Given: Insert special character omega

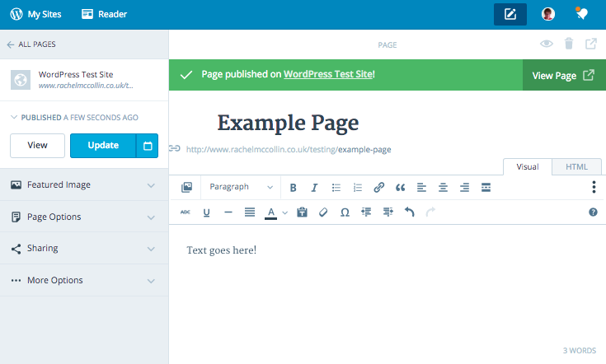Looking at the screenshot, I should tap(345, 212).
